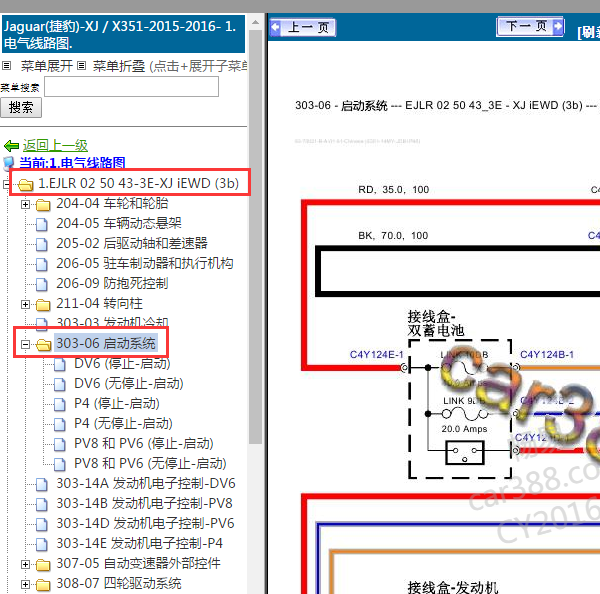The image size is (600, 594).
Task: Open P4 (无停止-启动) diagram
Action: (123, 423)
